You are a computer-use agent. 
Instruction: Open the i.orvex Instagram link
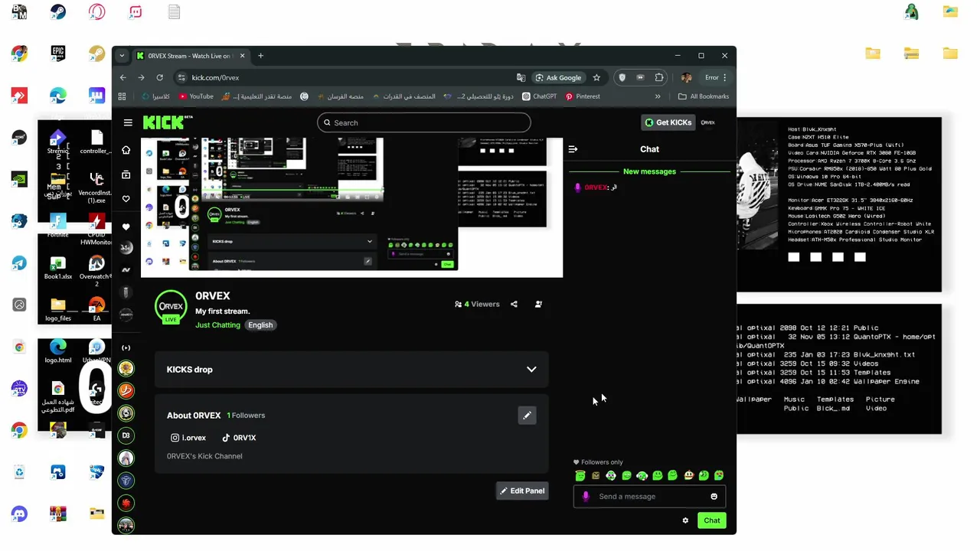(x=188, y=438)
